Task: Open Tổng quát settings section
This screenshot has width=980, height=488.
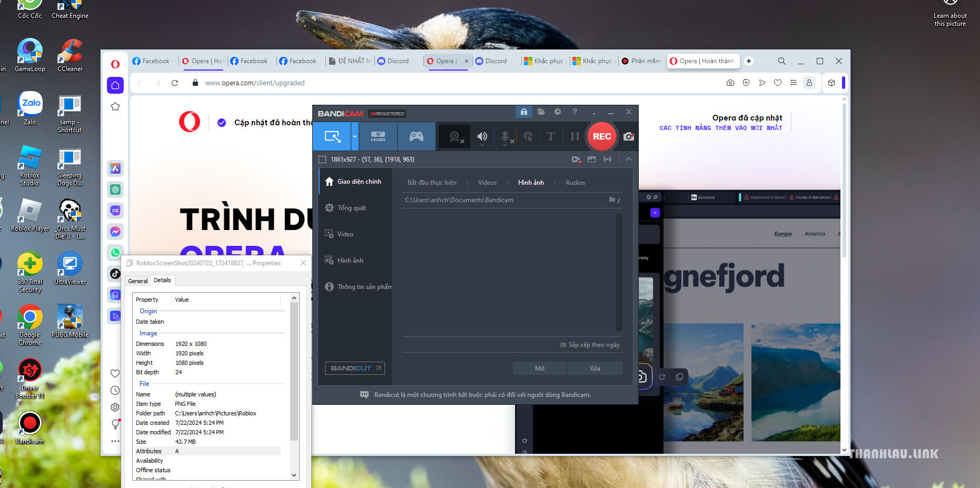Action: pos(355,208)
